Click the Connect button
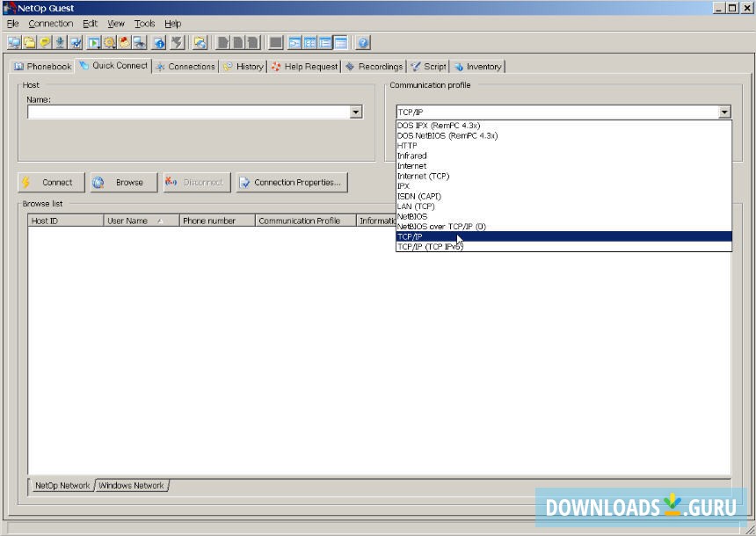Image resolution: width=756 pixels, height=536 pixels. click(x=51, y=182)
